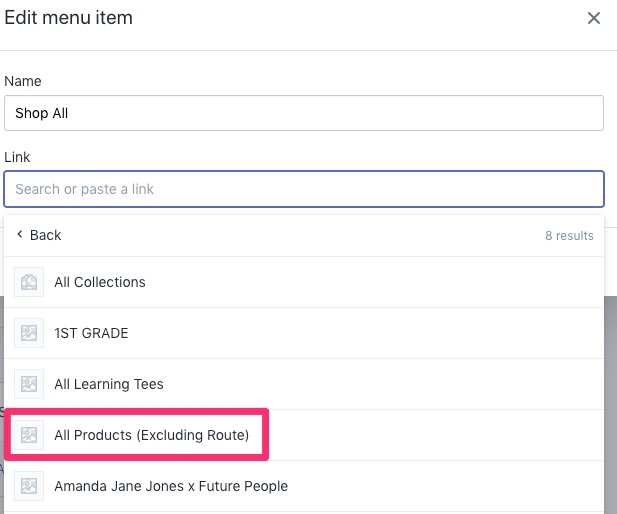617x514 pixels.
Task: Click the All Learning Tees image icon
Action: (x=29, y=384)
